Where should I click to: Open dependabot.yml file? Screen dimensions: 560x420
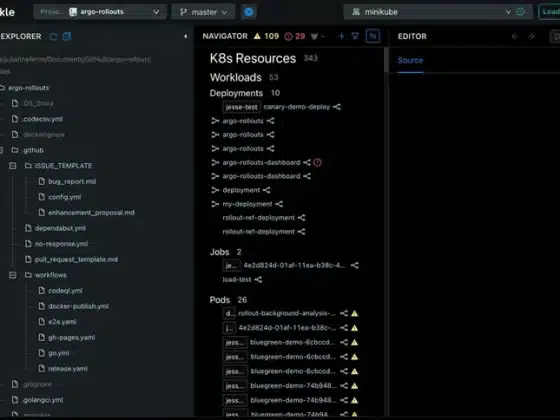tap(60, 228)
